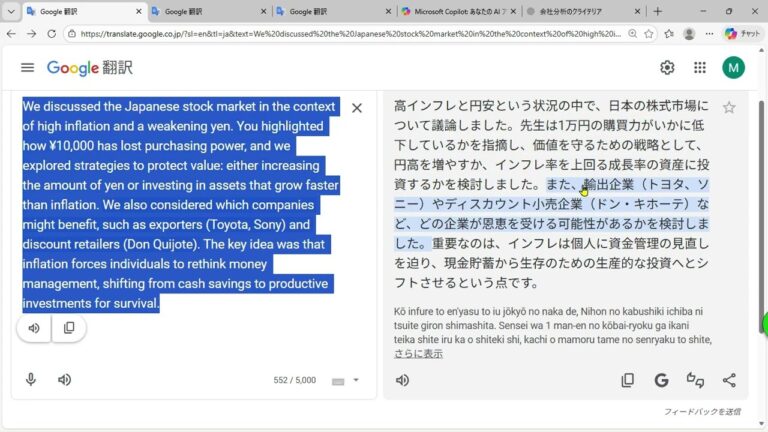Open the Google apps grid

click(x=700, y=68)
